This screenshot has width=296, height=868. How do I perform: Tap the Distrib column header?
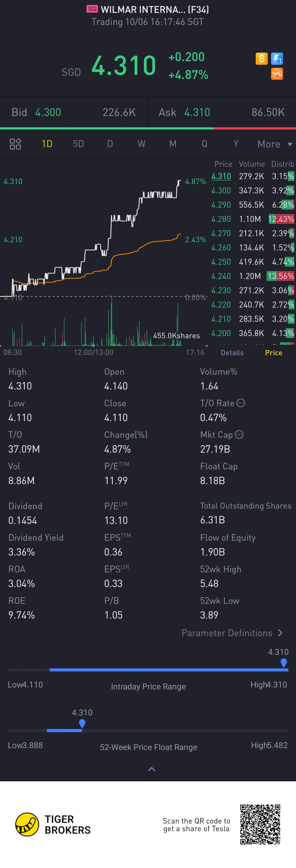click(283, 164)
